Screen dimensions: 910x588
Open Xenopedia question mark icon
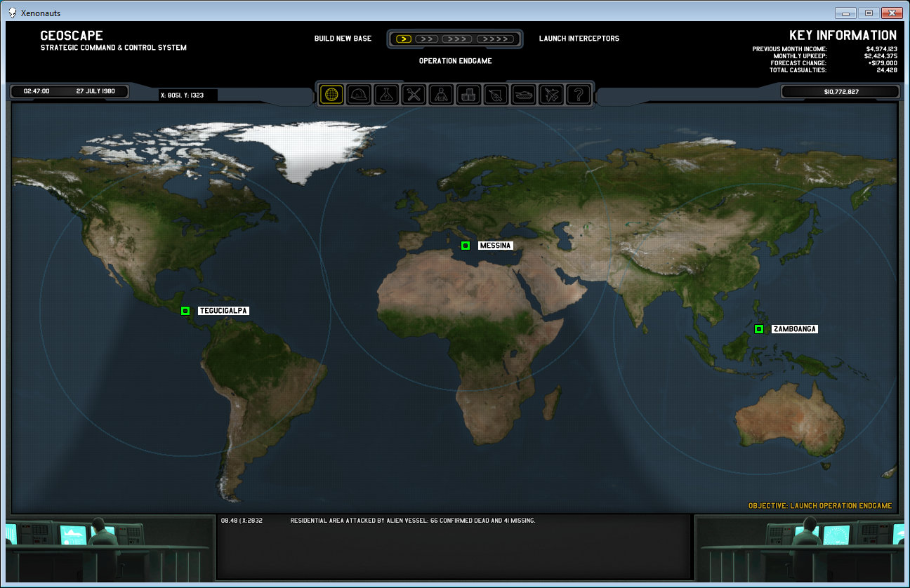click(x=579, y=95)
